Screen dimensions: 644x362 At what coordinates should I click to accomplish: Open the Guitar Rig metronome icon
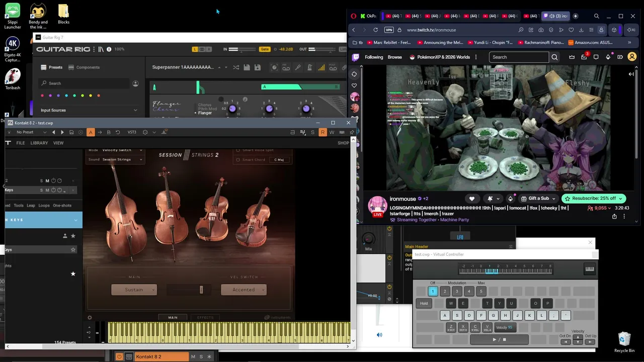coord(309,67)
